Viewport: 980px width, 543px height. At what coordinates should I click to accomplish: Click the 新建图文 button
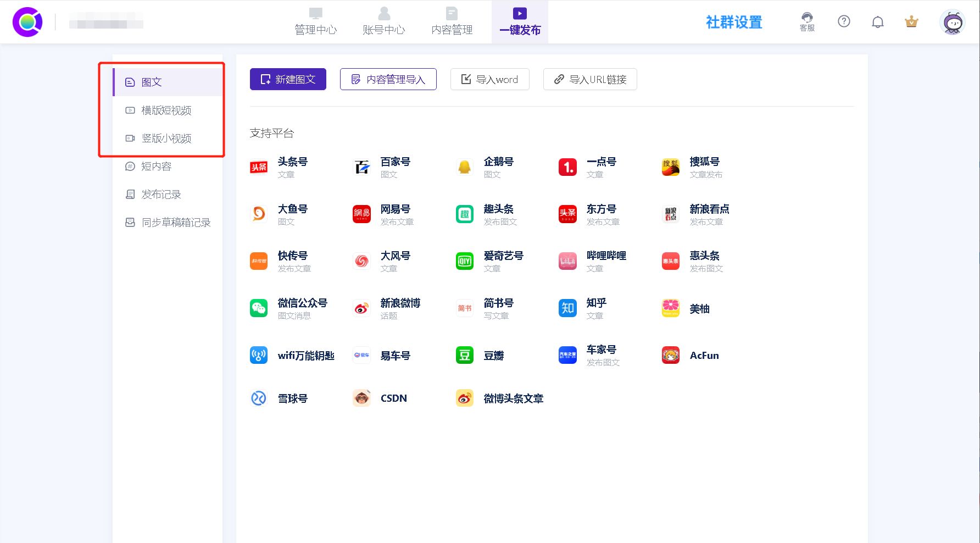click(288, 79)
